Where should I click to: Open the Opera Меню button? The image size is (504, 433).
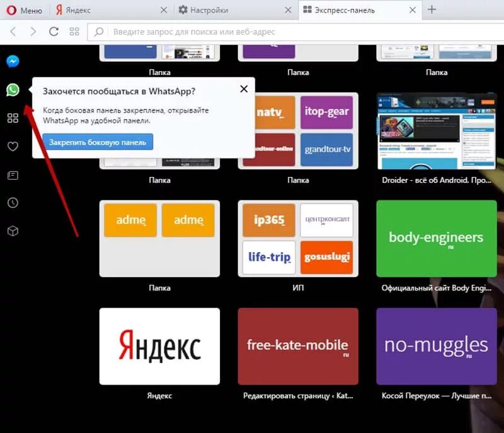click(25, 10)
